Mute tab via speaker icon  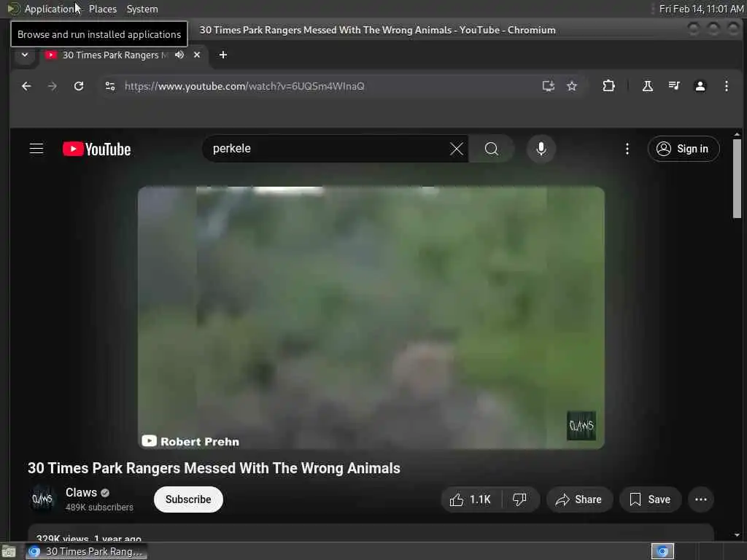pos(179,55)
